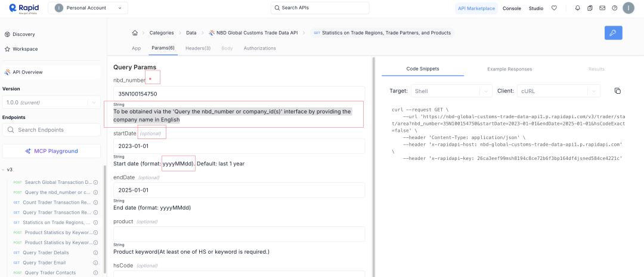Click the params panel vertical scrollbar
This screenshot has width=644, height=277.
click(373, 167)
